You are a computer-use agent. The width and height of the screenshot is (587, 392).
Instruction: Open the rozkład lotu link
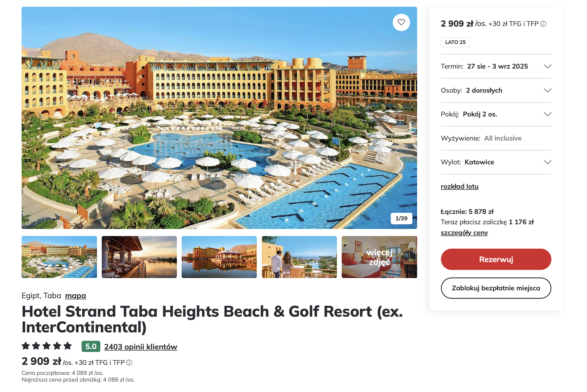(459, 186)
